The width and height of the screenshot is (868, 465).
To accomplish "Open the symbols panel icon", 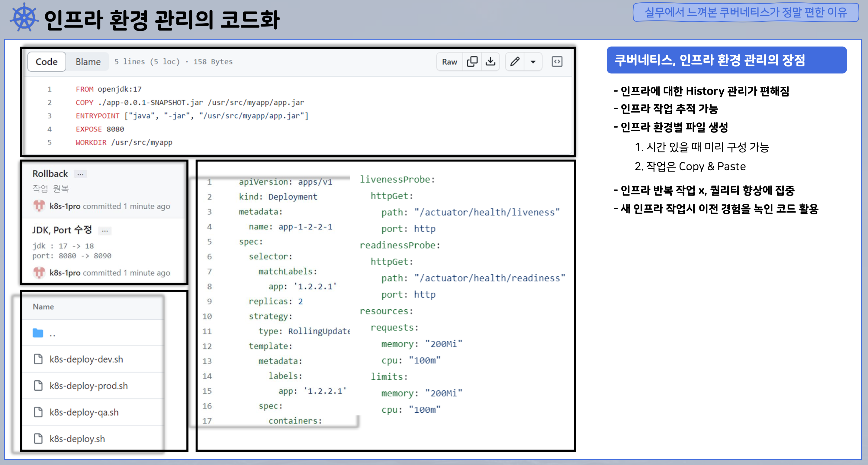I will pos(557,62).
